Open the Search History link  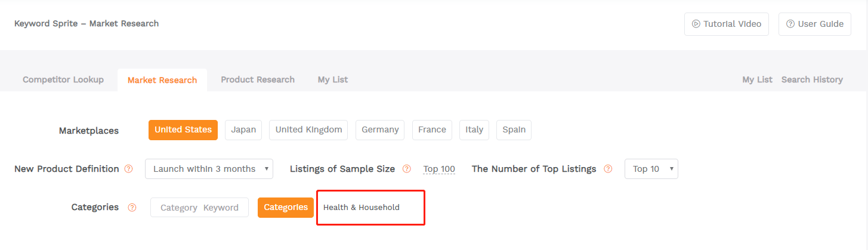(x=812, y=79)
